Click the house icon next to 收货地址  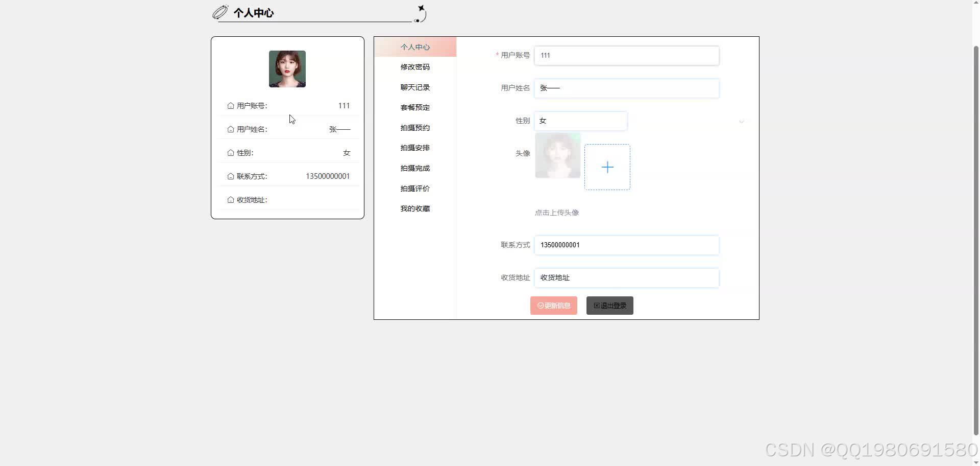click(230, 199)
